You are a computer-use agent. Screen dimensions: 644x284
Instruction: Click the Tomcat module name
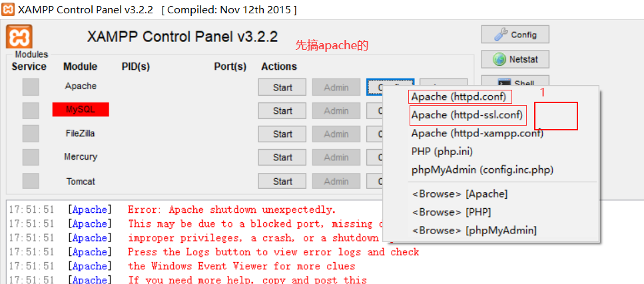(81, 181)
